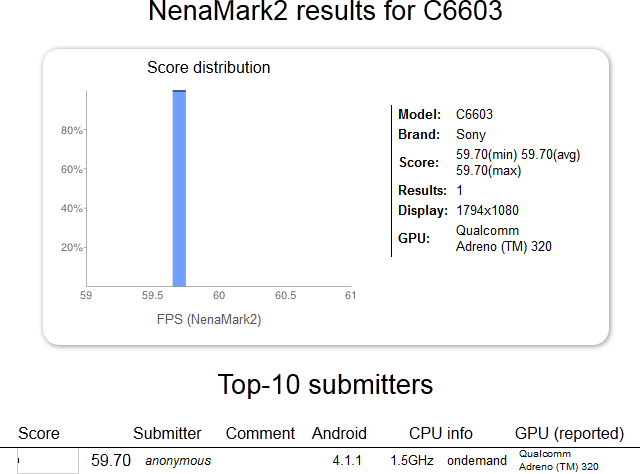Click the NenaMark2 results for C6603 title
Screen dimensions: 640x474
(x=325, y=11)
